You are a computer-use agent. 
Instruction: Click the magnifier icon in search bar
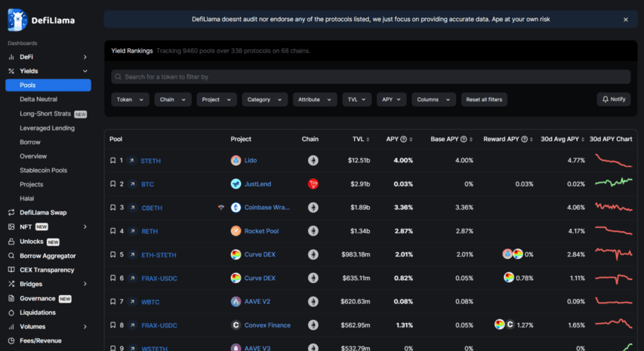click(119, 77)
